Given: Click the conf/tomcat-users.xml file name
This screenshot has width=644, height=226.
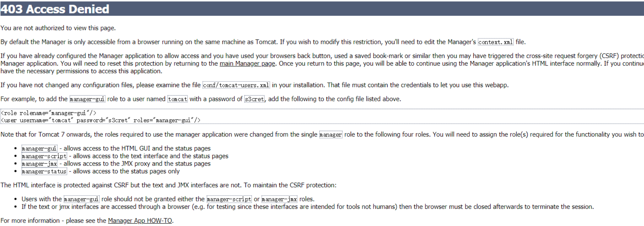Looking at the screenshot, I should 236,85.
